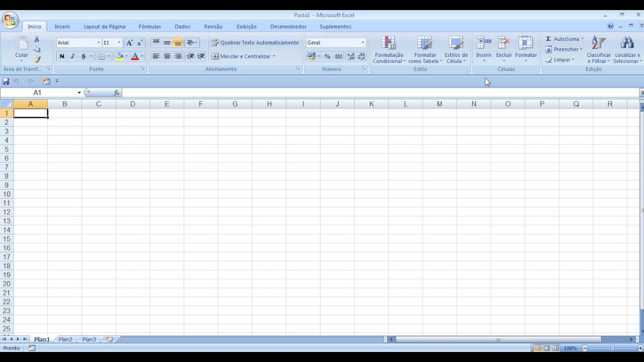Toggle center horizontal alignment
The width and height of the screenshot is (644, 362).
click(x=167, y=56)
